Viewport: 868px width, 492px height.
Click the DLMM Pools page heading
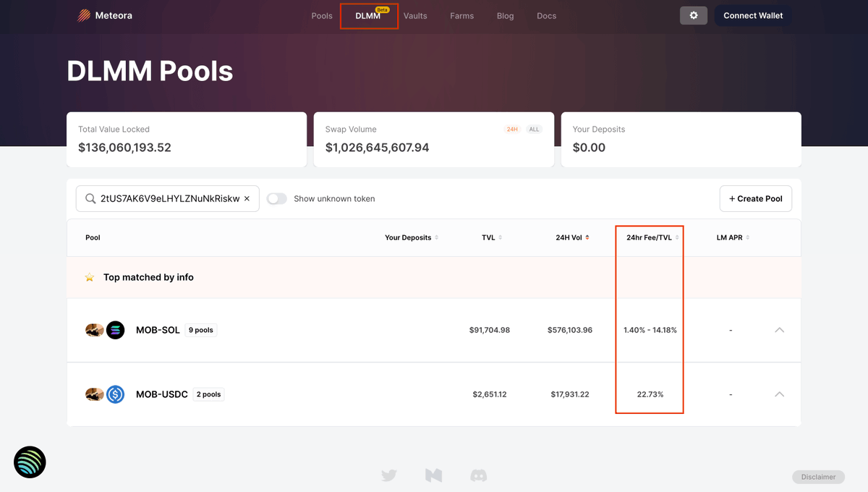(x=150, y=71)
